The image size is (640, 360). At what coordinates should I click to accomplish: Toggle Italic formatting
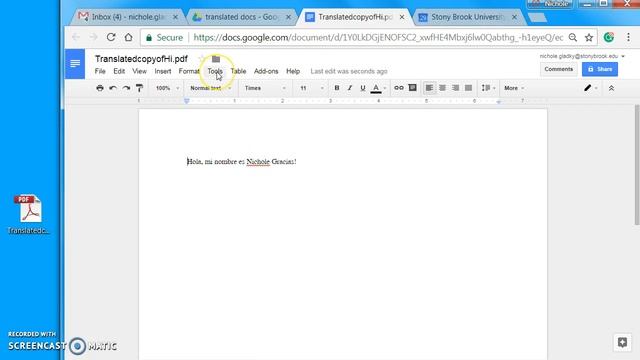click(x=350, y=88)
